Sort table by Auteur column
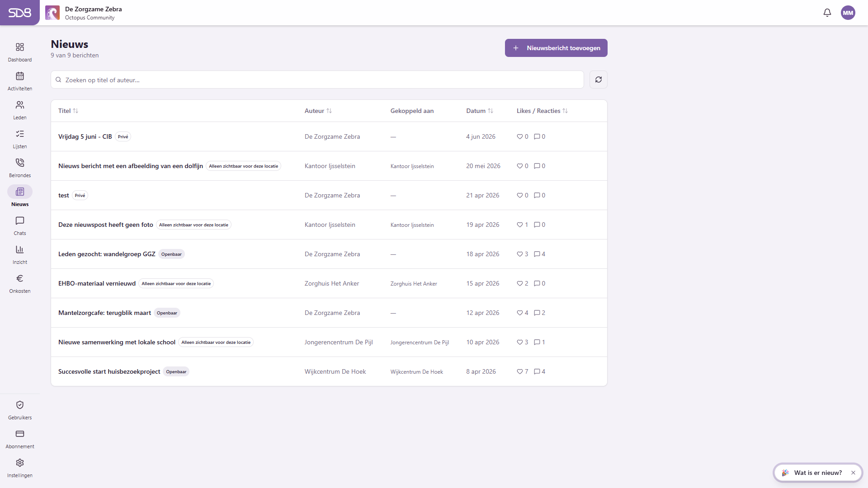The height and width of the screenshot is (488, 868). point(318,111)
